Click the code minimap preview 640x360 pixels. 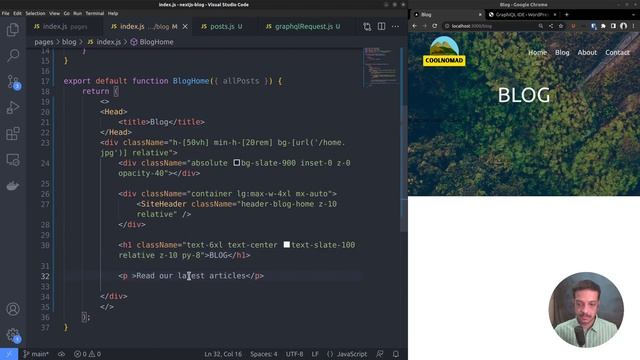(x=381, y=67)
